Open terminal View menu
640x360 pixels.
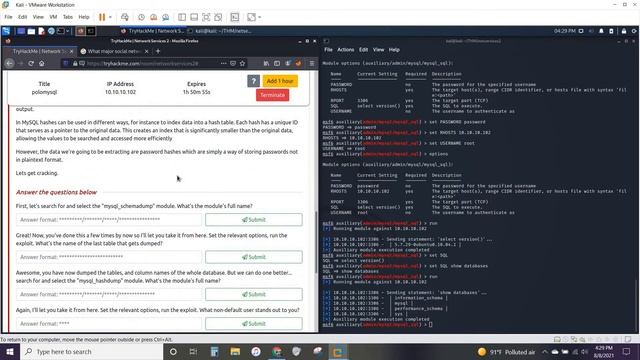[x=378, y=50]
